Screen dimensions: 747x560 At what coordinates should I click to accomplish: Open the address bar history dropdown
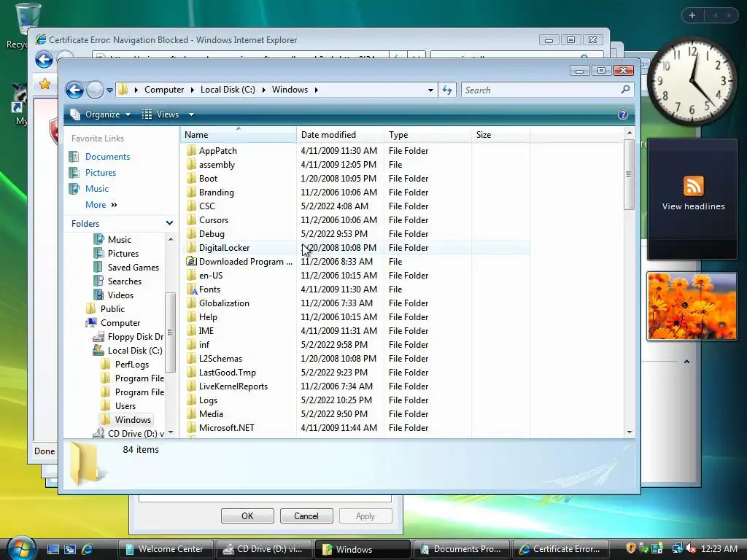pyautogui.click(x=430, y=90)
